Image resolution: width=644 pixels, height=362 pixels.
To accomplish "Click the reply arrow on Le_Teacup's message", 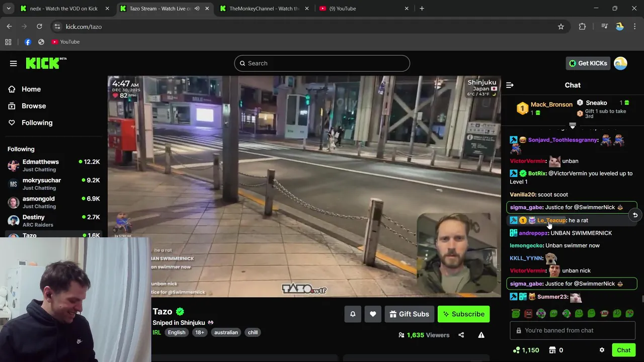I will pyautogui.click(x=635, y=215).
